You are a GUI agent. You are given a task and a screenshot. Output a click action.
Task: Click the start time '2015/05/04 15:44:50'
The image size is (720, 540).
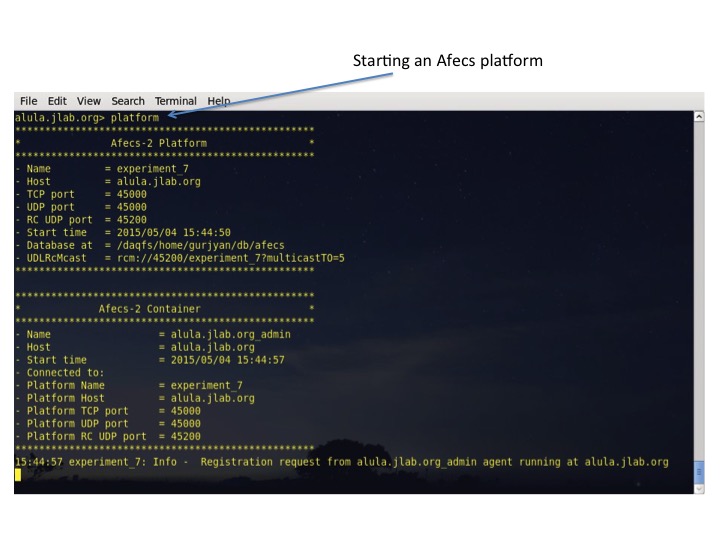point(174,233)
